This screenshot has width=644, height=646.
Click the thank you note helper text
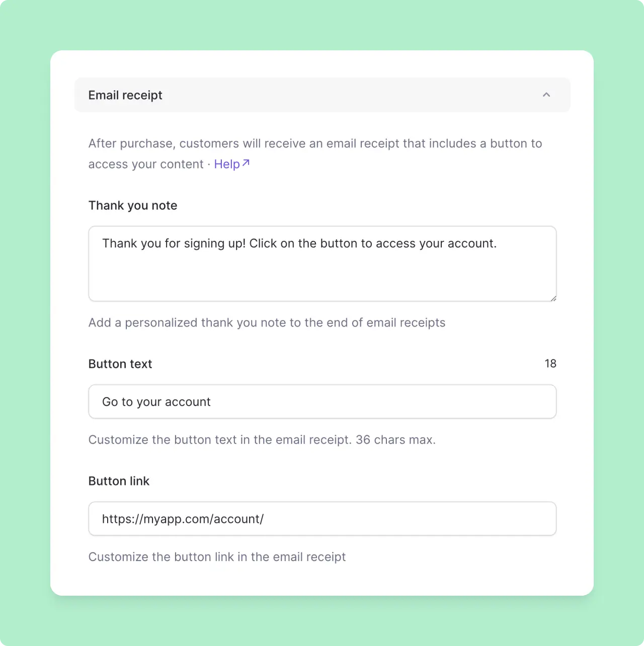267,322
